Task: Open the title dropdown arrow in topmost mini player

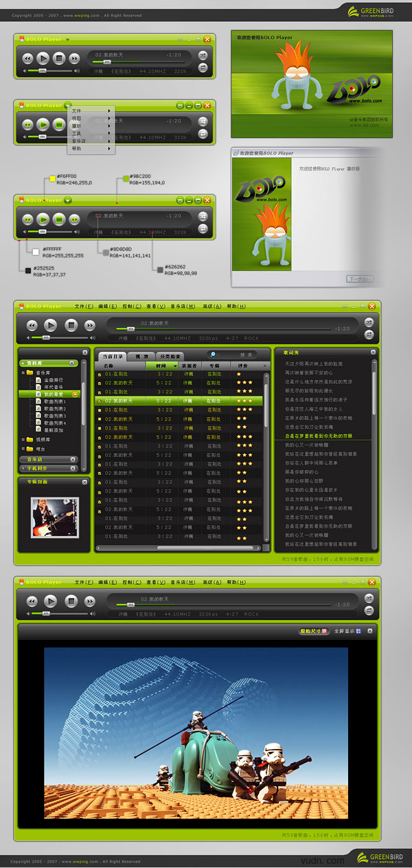Action: [68, 40]
